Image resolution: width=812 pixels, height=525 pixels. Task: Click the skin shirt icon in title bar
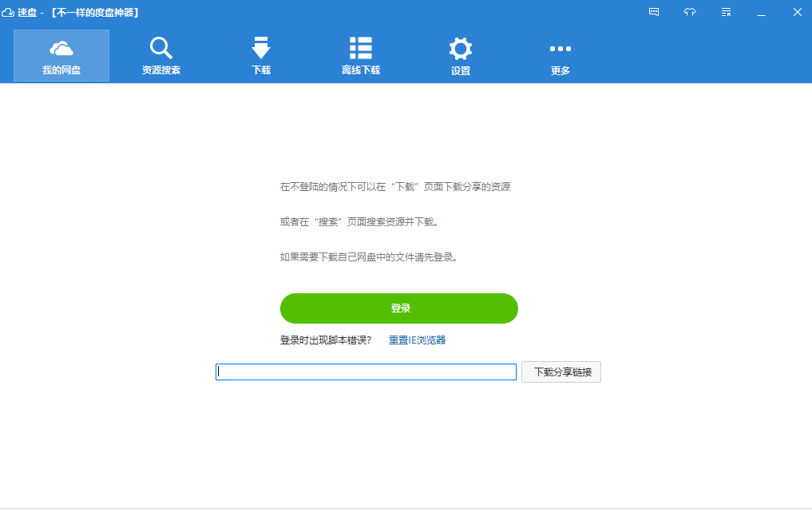pos(690,12)
